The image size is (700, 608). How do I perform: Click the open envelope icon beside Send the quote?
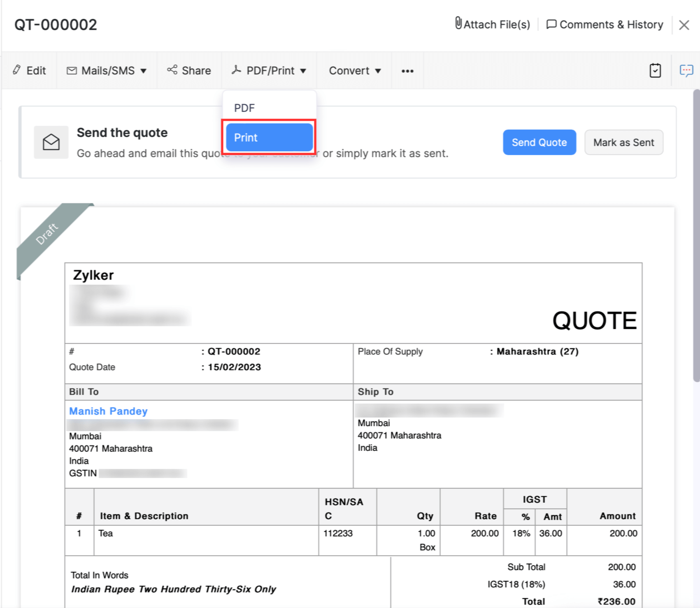coord(51,142)
